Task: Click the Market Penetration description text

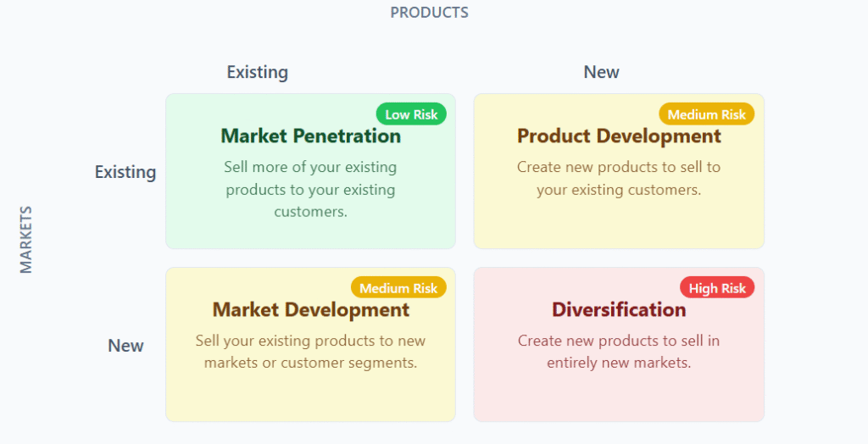Action: point(310,189)
